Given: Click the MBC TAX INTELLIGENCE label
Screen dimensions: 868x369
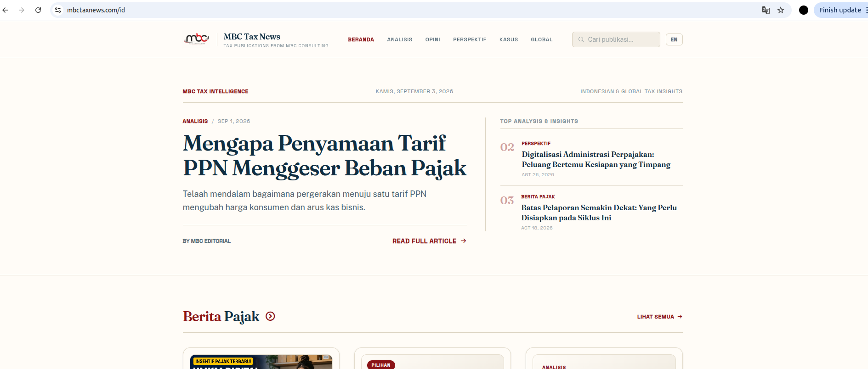Looking at the screenshot, I should pyautogui.click(x=216, y=91).
